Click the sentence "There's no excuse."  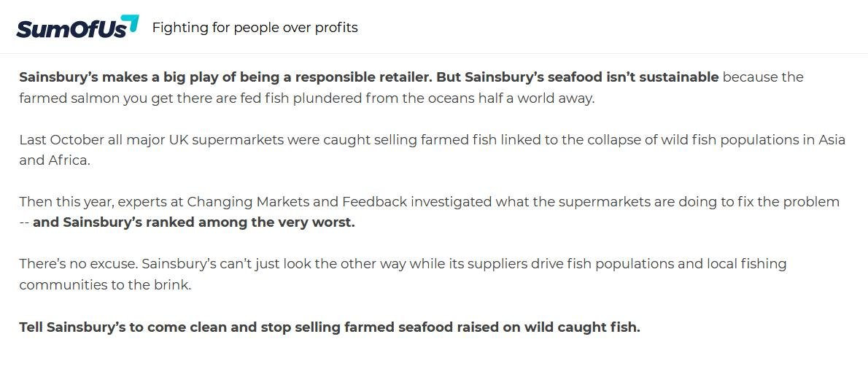point(78,263)
